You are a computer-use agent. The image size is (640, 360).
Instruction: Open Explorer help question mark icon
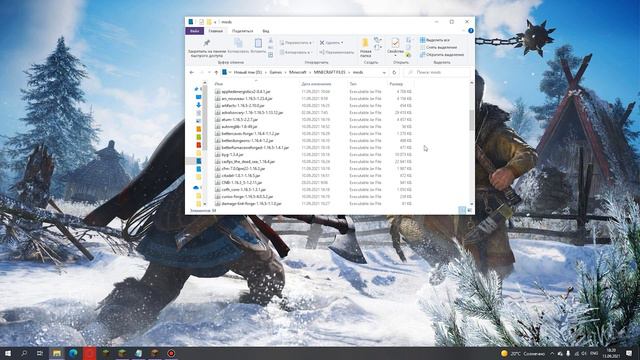coord(471,31)
